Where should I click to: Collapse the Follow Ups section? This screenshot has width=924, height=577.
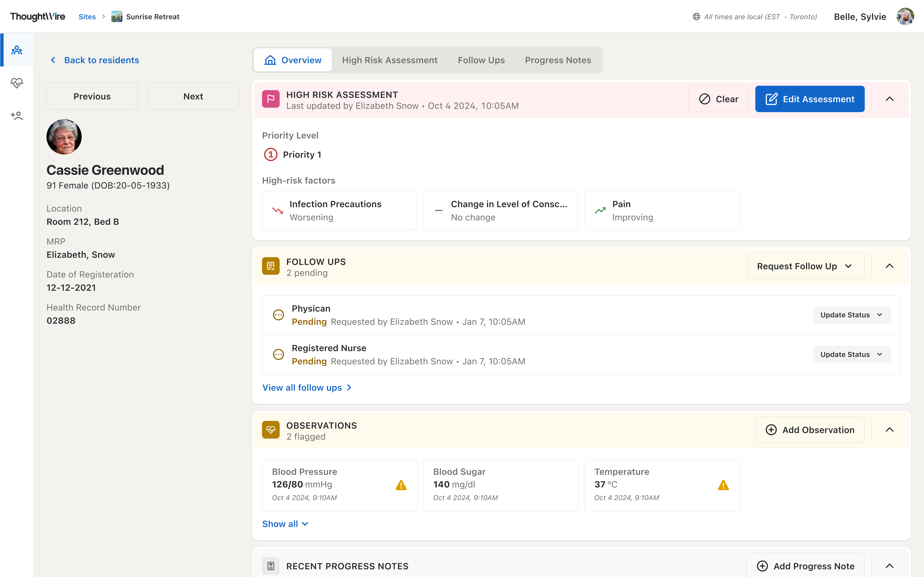click(x=890, y=266)
